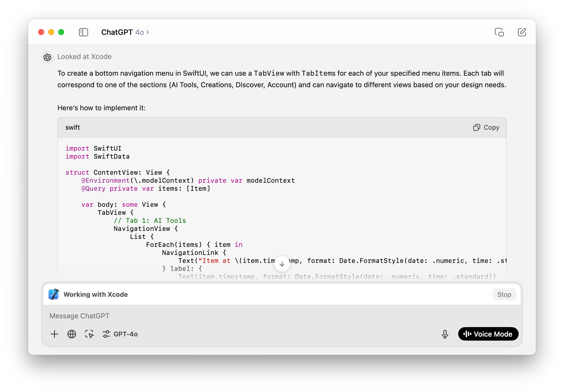Click the work with apps cursor icon

point(89,334)
